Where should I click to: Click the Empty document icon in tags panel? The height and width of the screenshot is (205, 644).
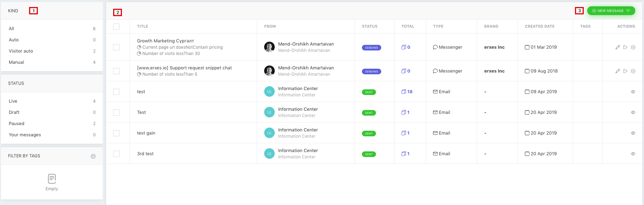[x=52, y=179]
